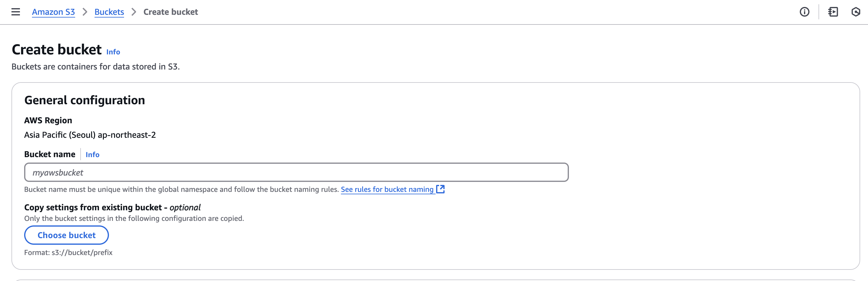
Task: Click the chevron after Amazon S3 breadcrumb
Action: [85, 12]
